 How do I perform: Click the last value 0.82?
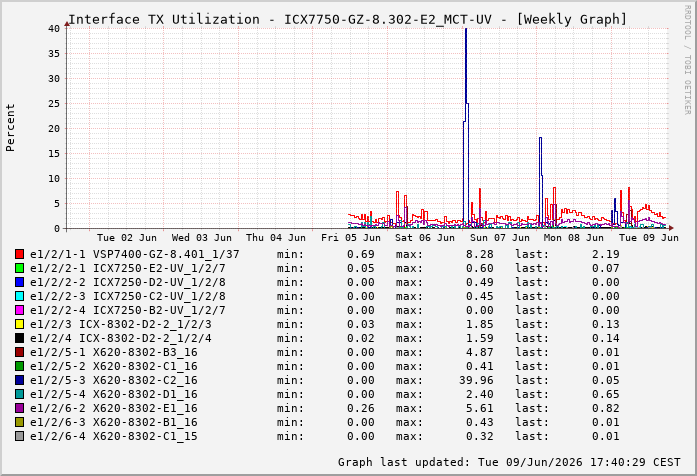coord(605,408)
